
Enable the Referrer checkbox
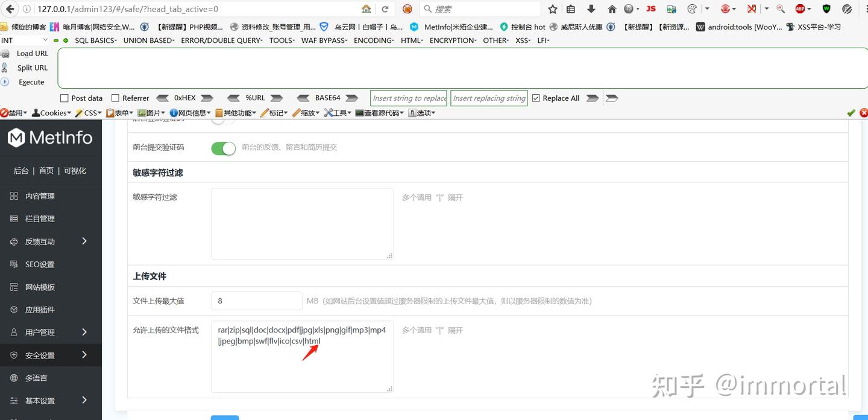(x=115, y=98)
